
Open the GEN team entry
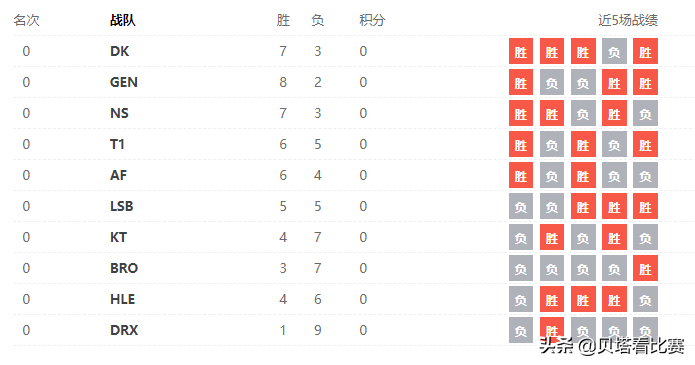[124, 82]
